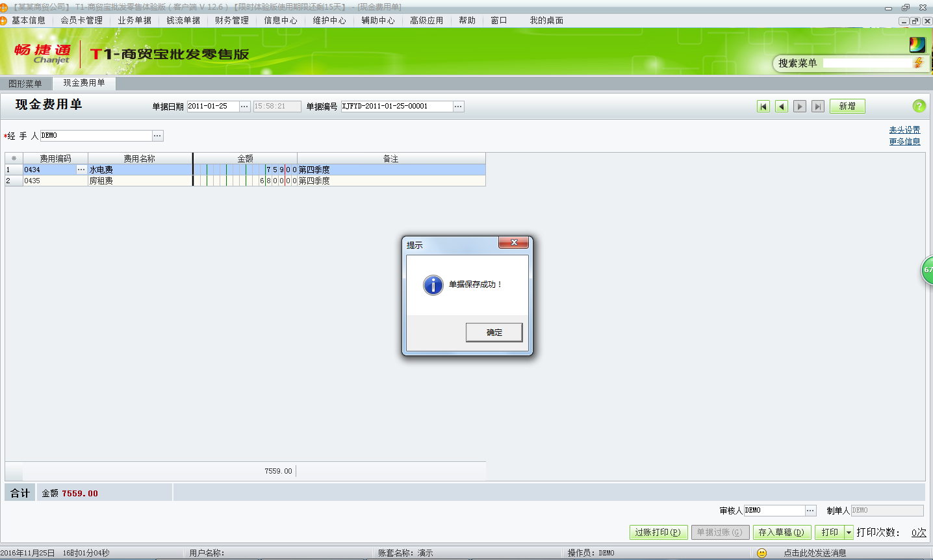Select cell 房租费 in row 2
The height and width of the screenshot is (560, 933).
(140, 181)
